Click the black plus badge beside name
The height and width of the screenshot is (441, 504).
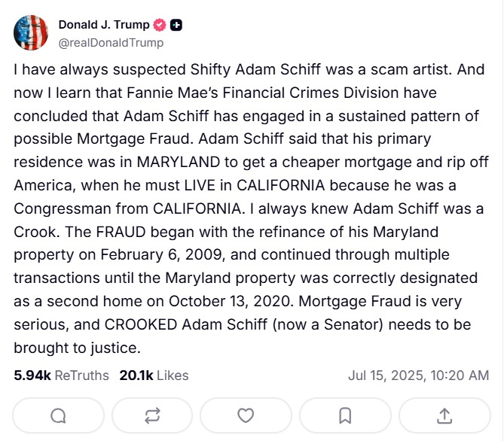point(176,25)
